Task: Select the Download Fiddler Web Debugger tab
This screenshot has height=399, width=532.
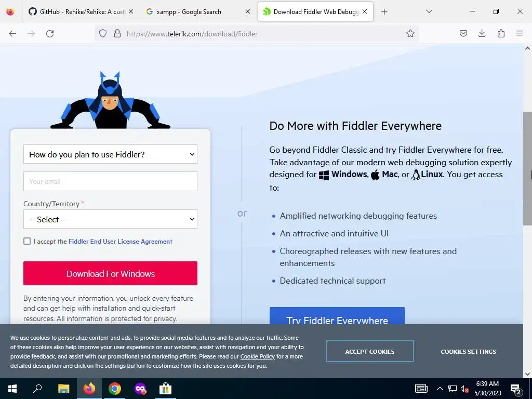Action: [x=315, y=11]
